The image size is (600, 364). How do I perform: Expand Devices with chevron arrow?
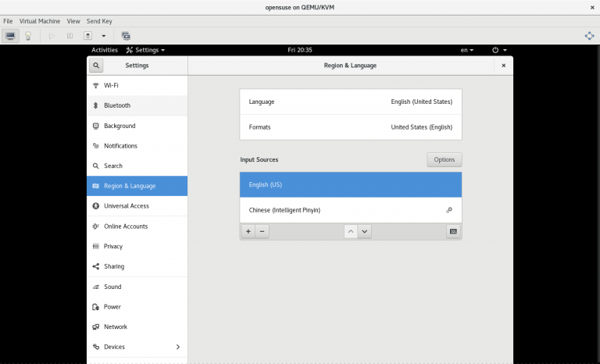[178, 347]
